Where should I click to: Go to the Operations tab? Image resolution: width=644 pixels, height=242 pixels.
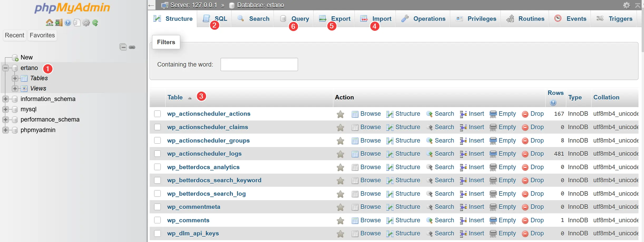point(423,19)
